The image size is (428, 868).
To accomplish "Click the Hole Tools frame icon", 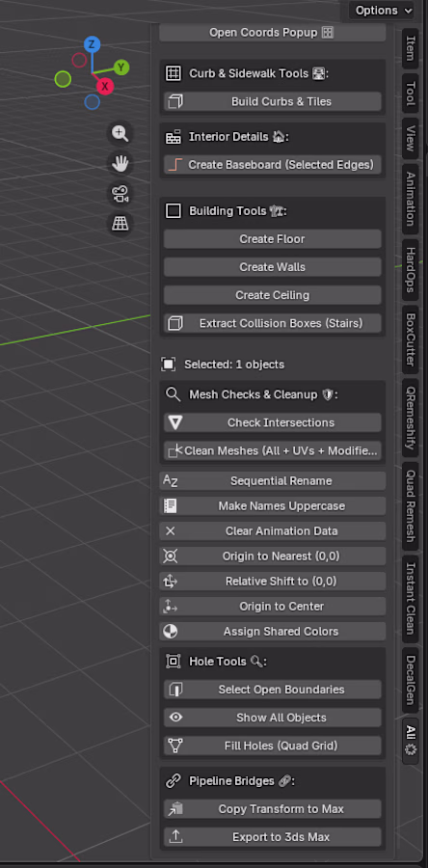I will 174,661.
